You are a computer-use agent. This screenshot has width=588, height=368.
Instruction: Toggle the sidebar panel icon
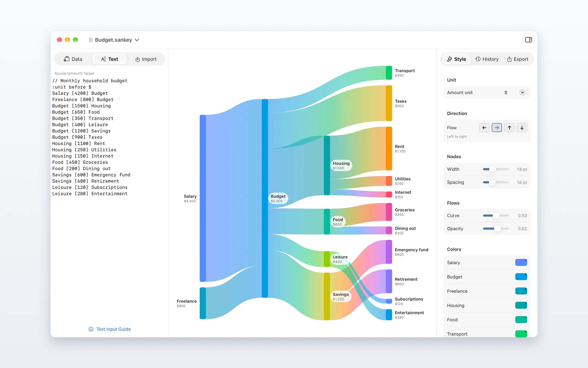click(528, 40)
